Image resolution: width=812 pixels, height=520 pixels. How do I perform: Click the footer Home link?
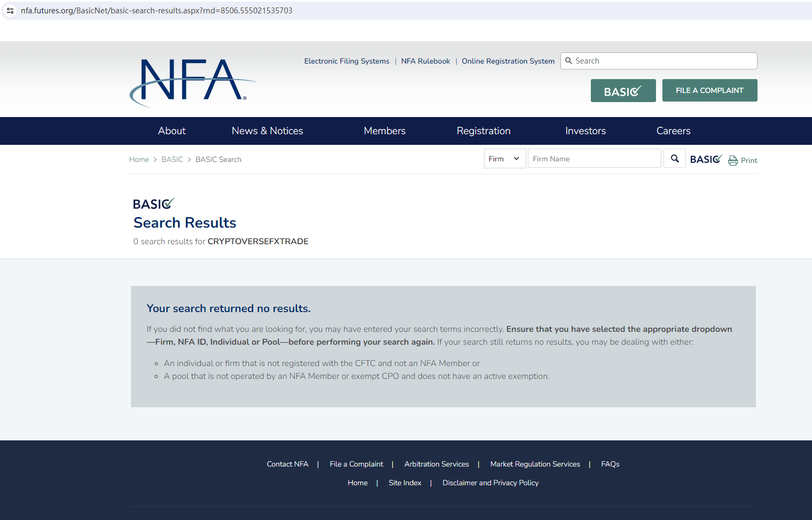coord(357,483)
